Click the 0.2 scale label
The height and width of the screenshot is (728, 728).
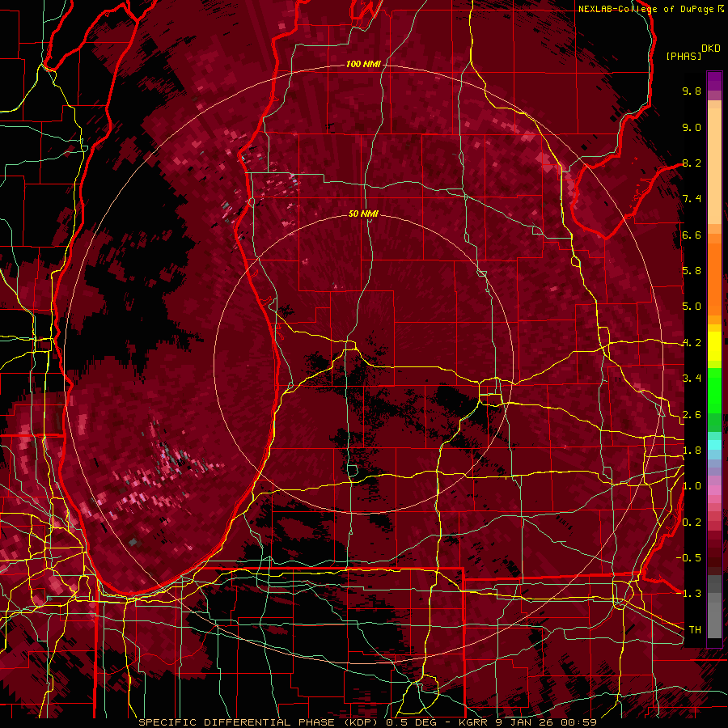click(x=692, y=523)
